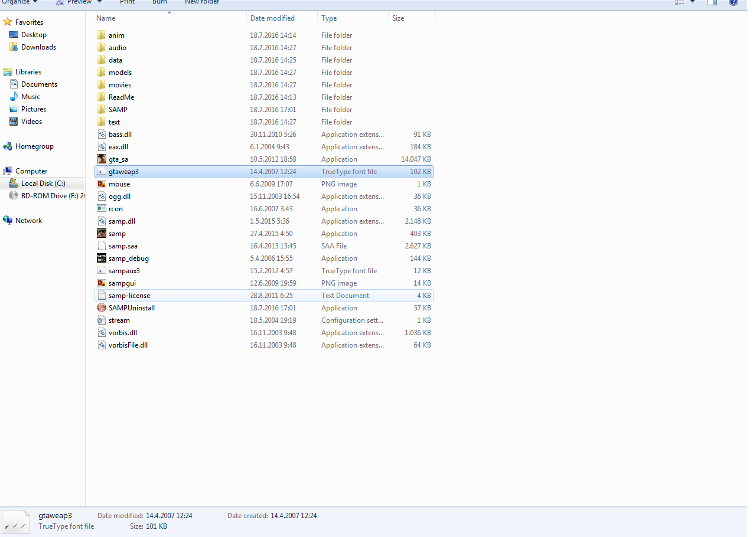The width and height of the screenshot is (756, 537).
Task: Open the Music library
Action: 31,97
